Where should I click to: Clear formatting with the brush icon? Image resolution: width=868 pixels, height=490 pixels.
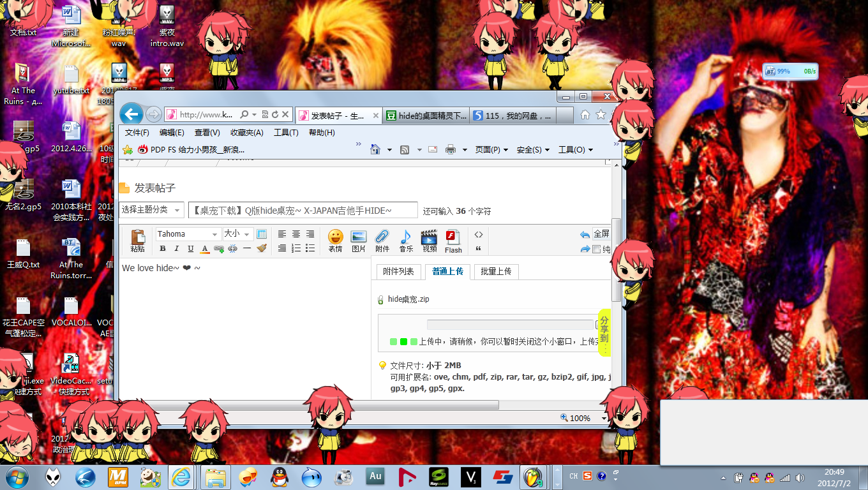coord(261,248)
